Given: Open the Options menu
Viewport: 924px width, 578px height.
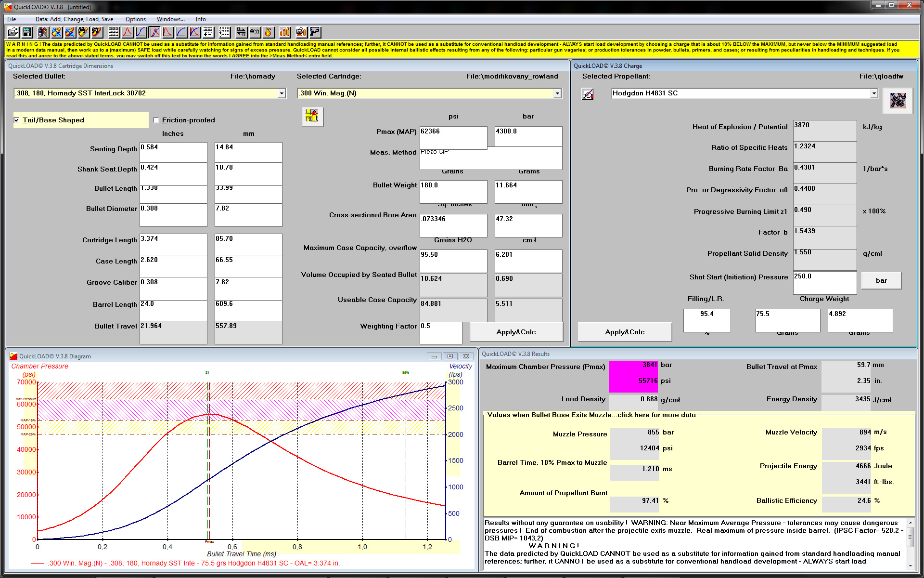Looking at the screenshot, I should click(x=135, y=19).
